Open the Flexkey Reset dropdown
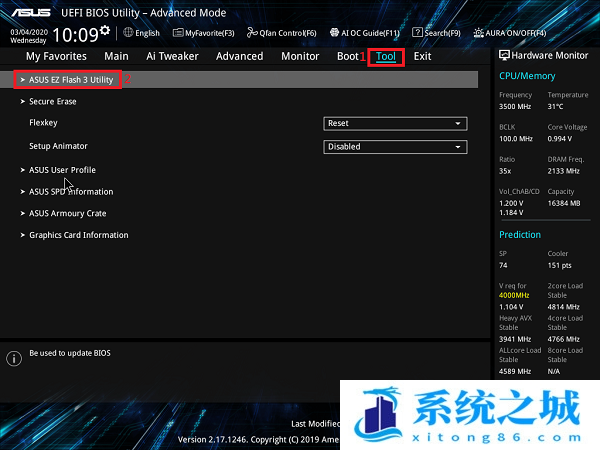Image resolution: width=600 pixels, height=450 pixels. pos(395,124)
